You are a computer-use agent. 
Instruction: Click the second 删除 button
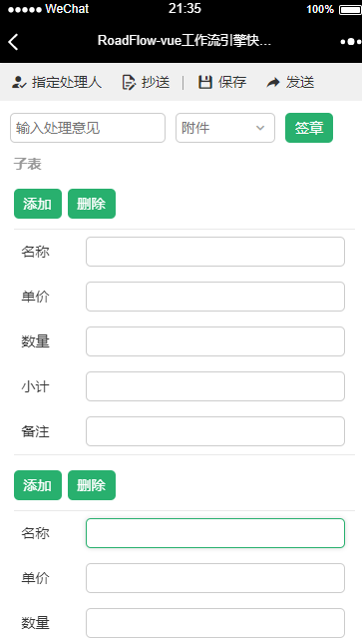(92, 485)
